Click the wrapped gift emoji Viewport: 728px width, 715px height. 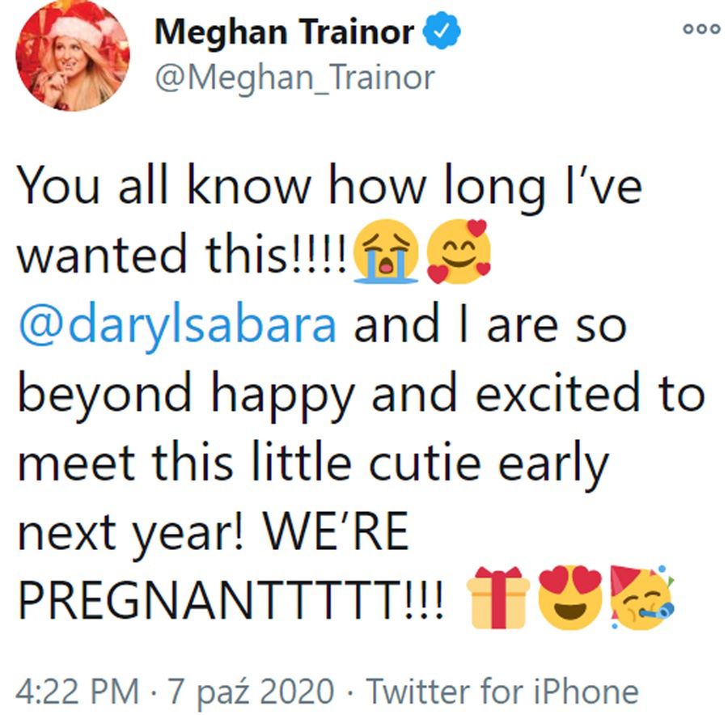click(498, 599)
